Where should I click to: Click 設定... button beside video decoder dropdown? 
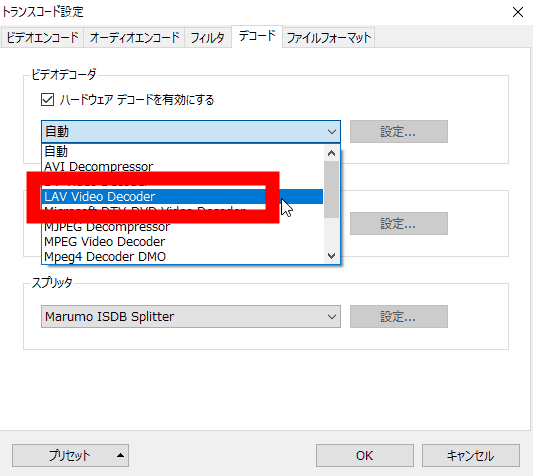click(x=399, y=132)
